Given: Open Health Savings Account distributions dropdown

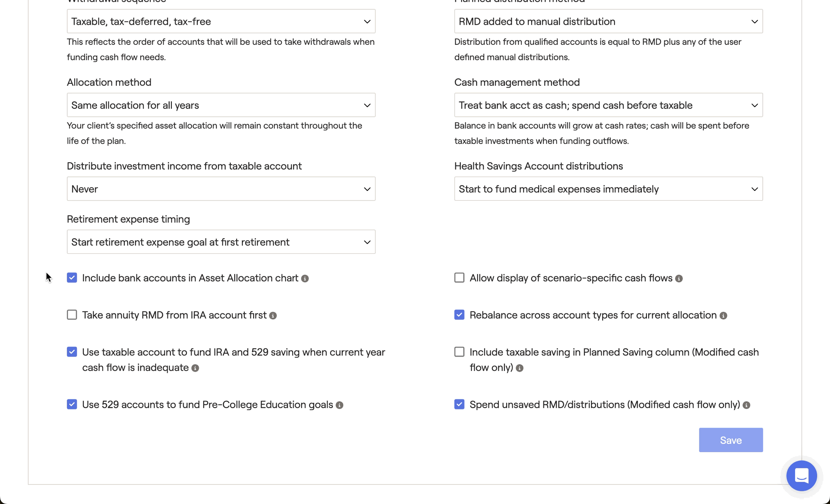Looking at the screenshot, I should click(608, 189).
